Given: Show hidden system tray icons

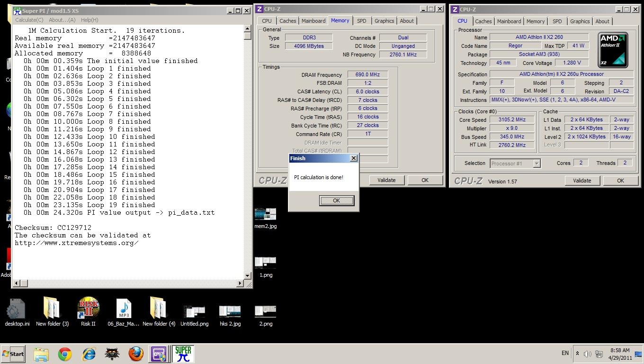Looking at the screenshot, I should coord(577,354).
